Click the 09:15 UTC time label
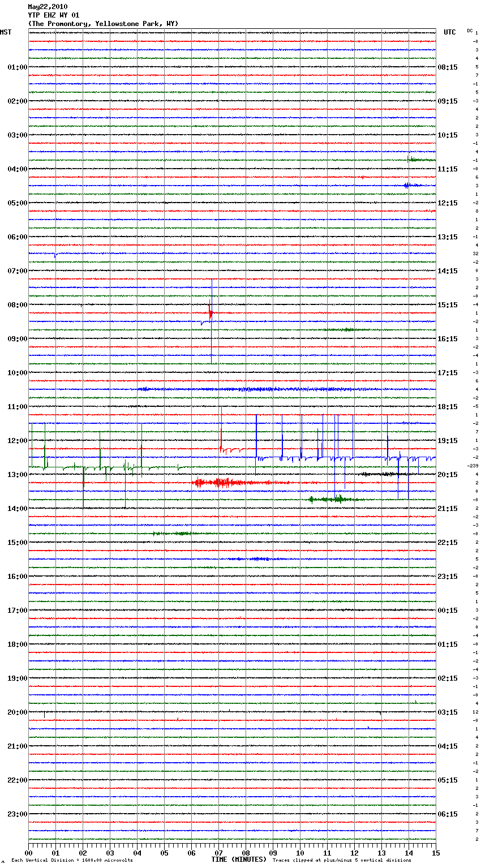This screenshot has height=868, width=481. tap(448, 101)
